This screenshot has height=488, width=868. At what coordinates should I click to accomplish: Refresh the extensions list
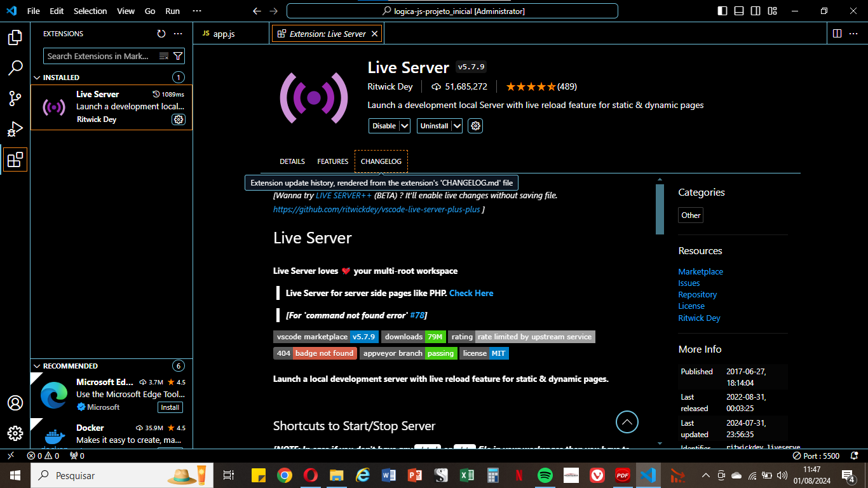161,34
